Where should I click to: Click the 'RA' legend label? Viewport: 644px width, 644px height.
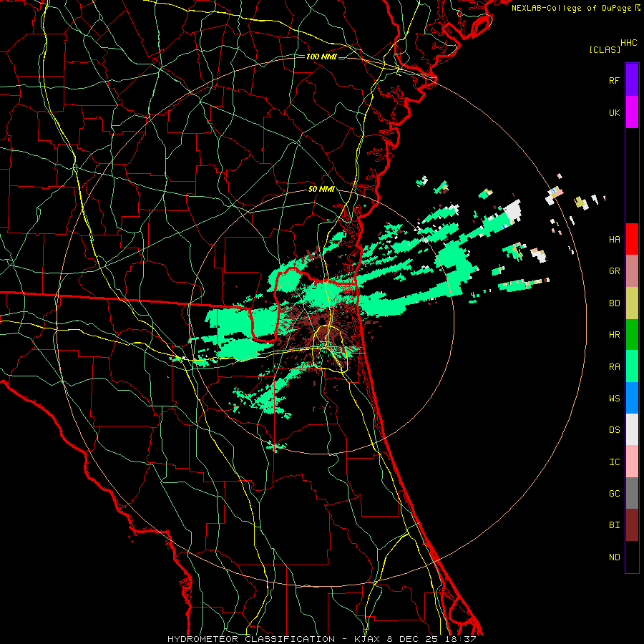(x=614, y=367)
